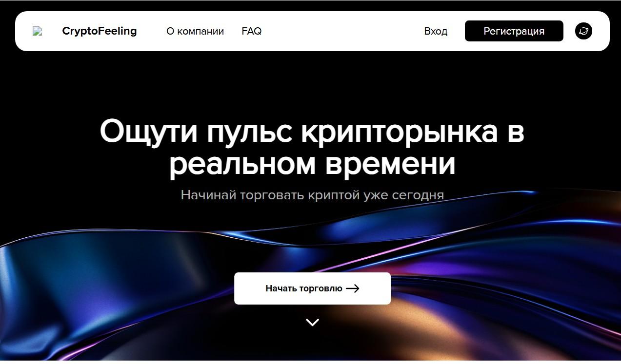Screen dimensions: 621x364
Task: Go to the FAQ section
Action: 252,31
